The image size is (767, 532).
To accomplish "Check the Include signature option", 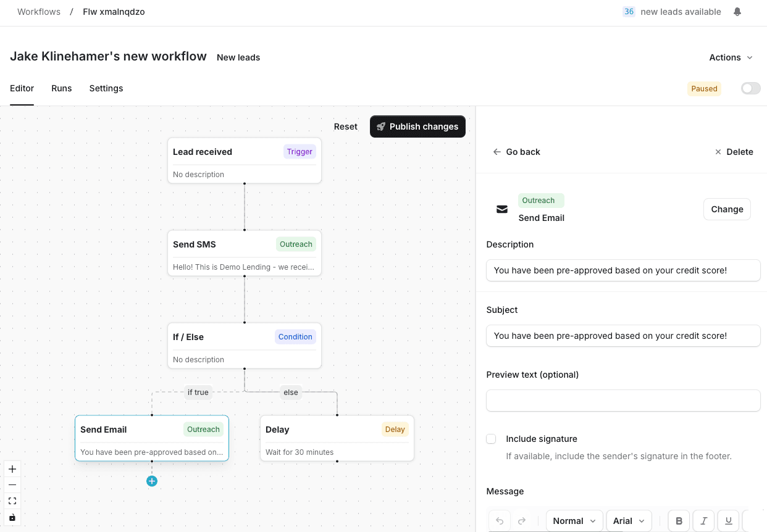I will tap(491, 439).
